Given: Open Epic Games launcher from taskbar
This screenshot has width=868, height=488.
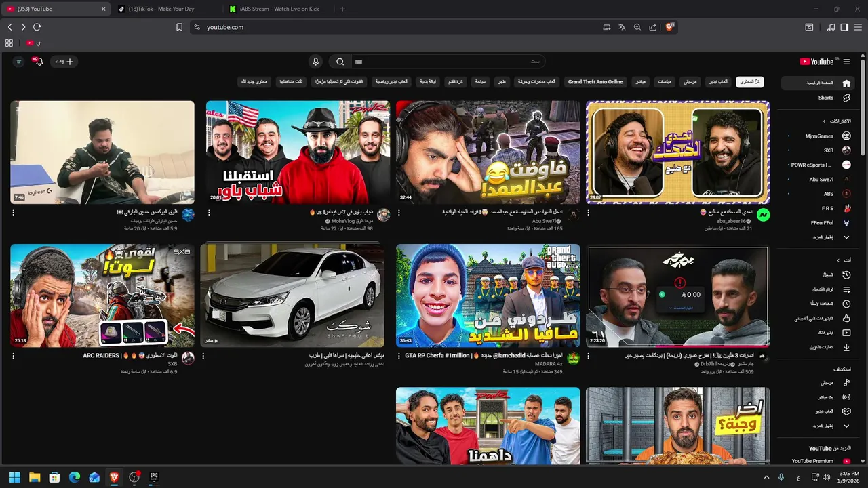Looking at the screenshot, I should [154, 477].
